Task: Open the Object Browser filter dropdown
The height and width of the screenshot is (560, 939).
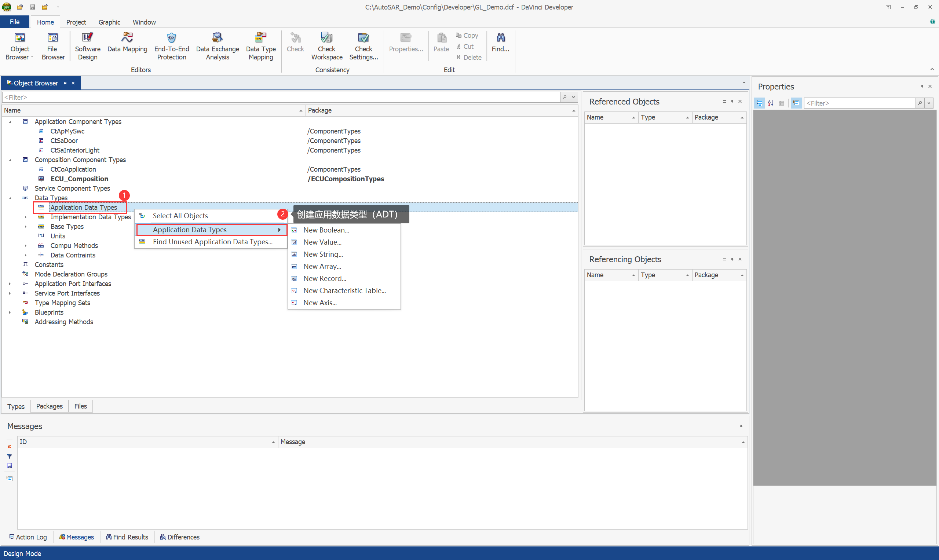Action: pyautogui.click(x=573, y=97)
